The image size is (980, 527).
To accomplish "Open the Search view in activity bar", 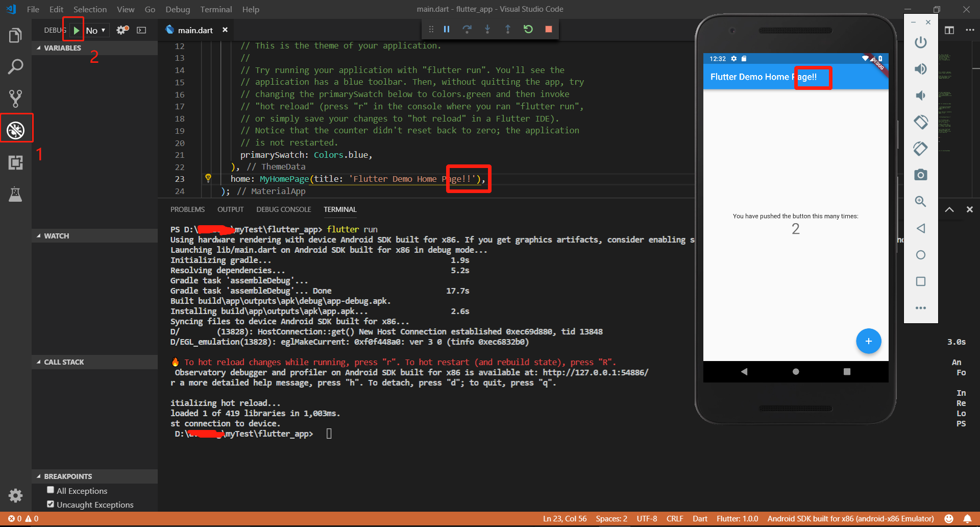I will coord(15,67).
